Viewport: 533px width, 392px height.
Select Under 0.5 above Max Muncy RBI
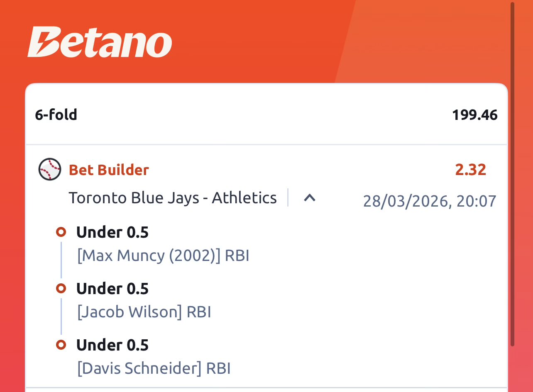(x=112, y=232)
